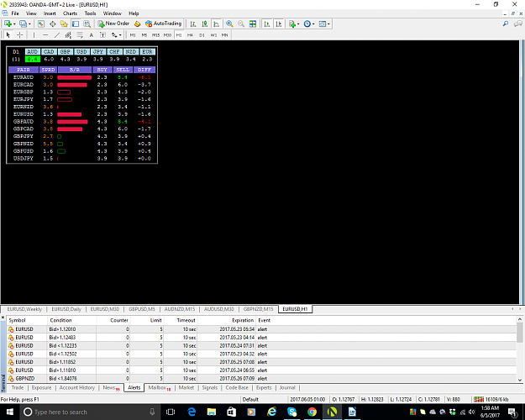Toggle the Navigator panel star-folder icon
Image resolution: width=525 pixels, height=420 pixels.
pos(64,24)
